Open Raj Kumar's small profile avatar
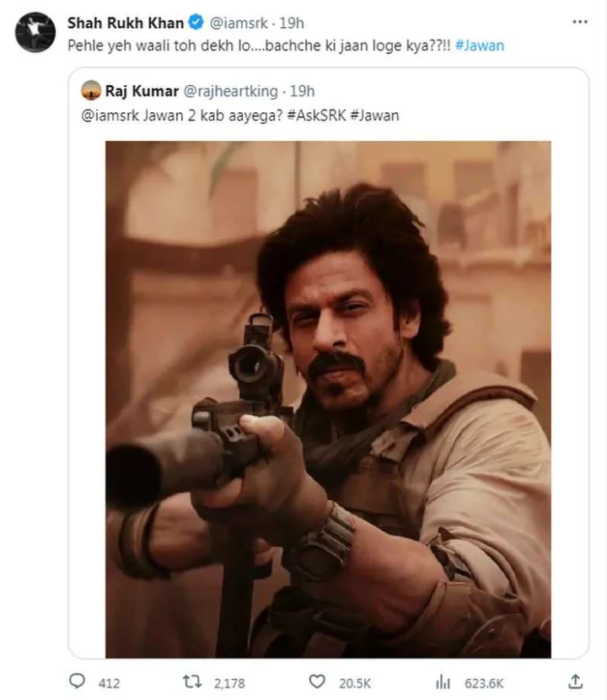 coord(91,90)
